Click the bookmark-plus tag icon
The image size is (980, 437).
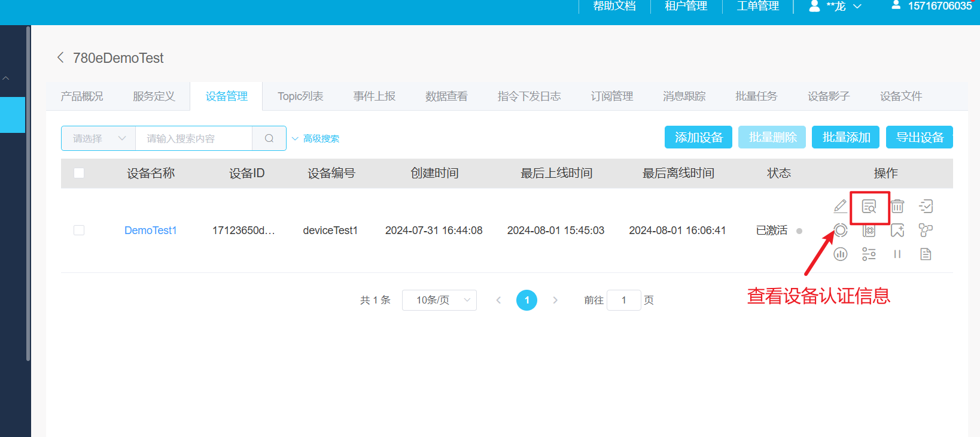[x=897, y=230]
